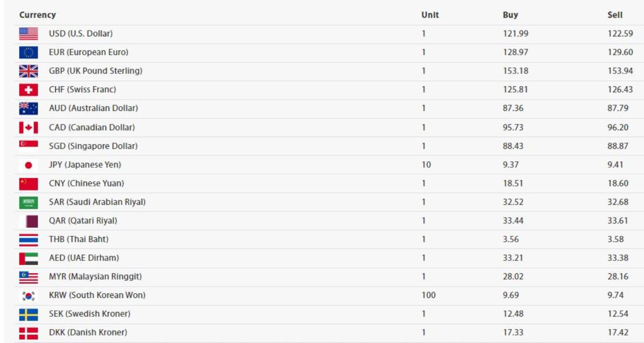Select the CNY (Chinese Yuan) label
Viewport: 644px width, 343px height.
pos(86,183)
